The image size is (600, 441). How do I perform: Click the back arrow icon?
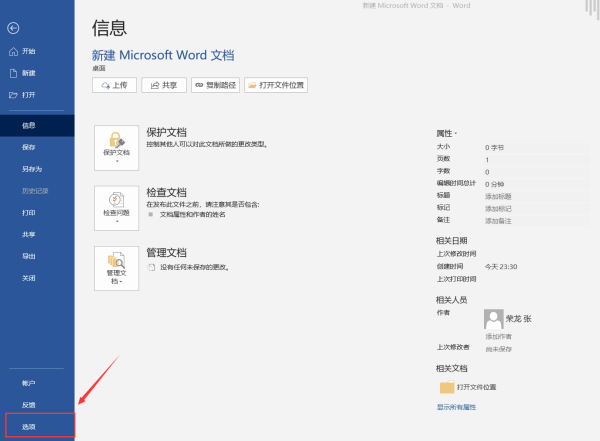click(x=13, y=28)
